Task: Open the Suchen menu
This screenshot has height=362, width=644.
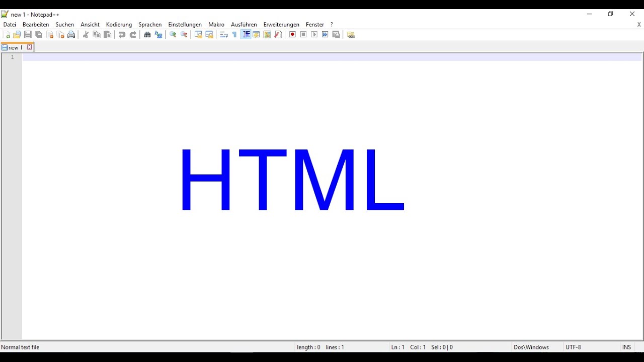Action: (65, 24)
